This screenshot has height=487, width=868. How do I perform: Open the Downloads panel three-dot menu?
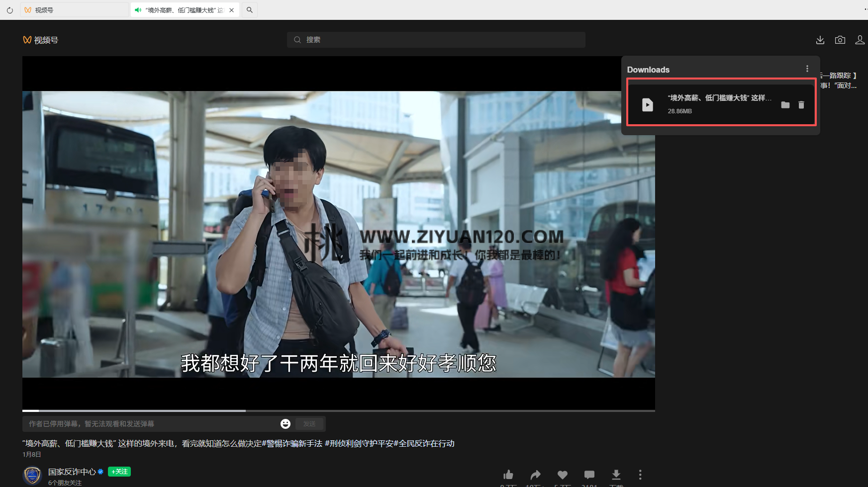click(807, 69)
